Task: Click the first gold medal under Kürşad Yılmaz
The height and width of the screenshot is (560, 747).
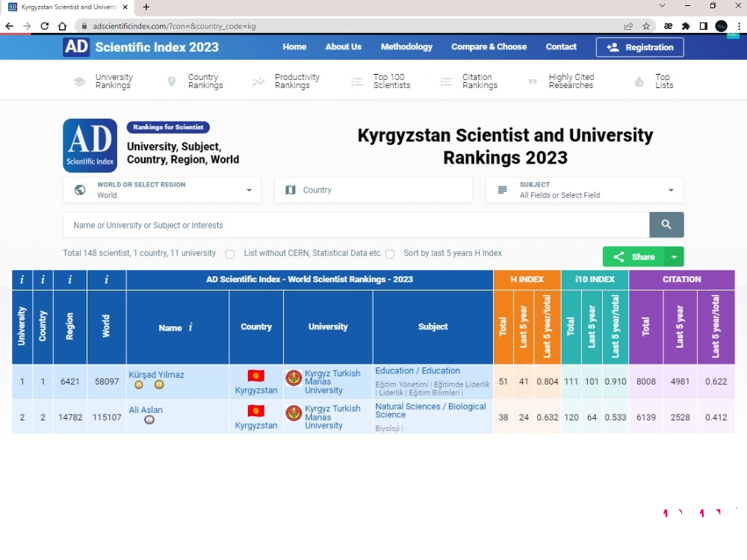Action: pos(139,385)
